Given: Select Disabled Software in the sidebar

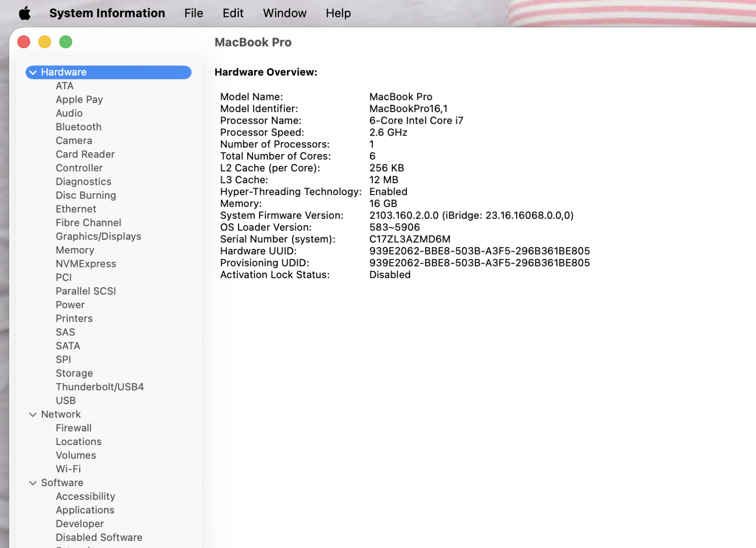Looking at the screenshot, I should [99, 538].
